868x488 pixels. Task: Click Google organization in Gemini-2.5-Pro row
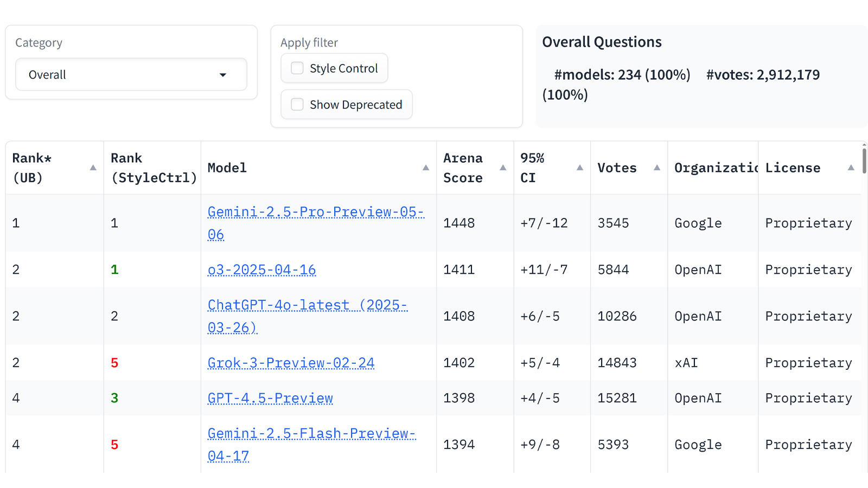coord(698,223)
